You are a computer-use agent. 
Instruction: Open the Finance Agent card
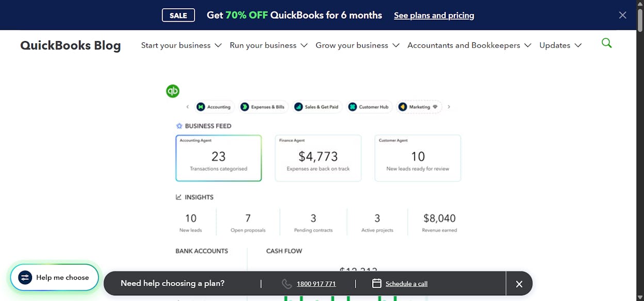click(x=318, y=158)
